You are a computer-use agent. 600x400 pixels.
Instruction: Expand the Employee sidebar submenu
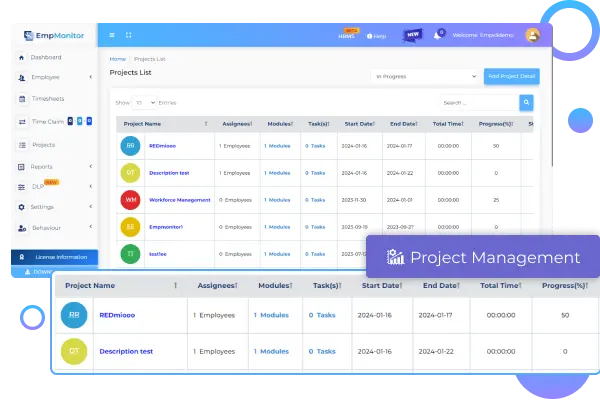pos(88,77)
